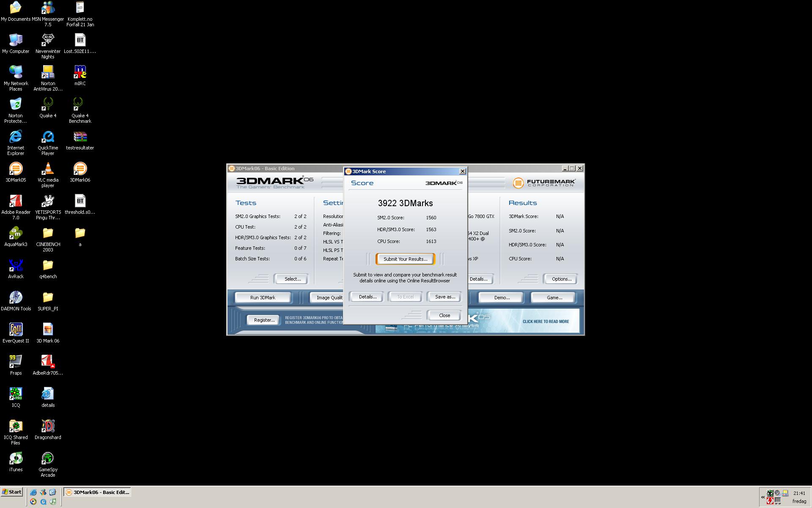This screenshot has width=812, height=508.
Task: Click the Register... button
Action: [x=264, y=320]
